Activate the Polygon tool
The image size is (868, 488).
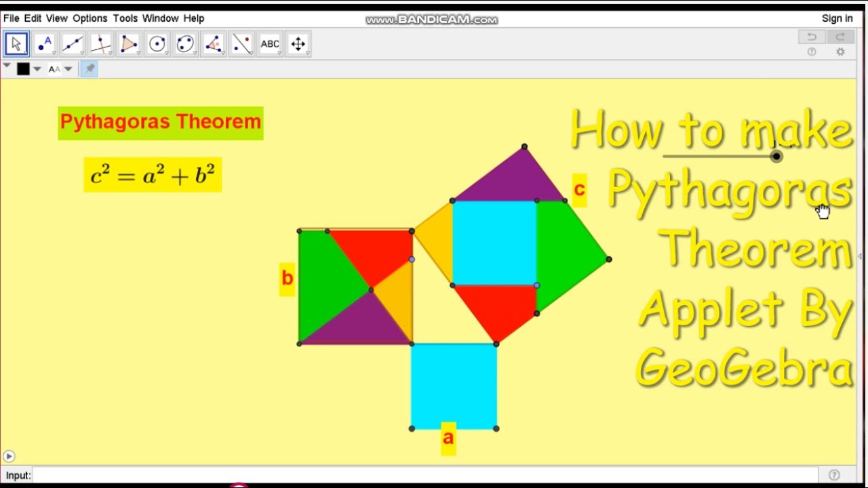[x=129, y=44]
